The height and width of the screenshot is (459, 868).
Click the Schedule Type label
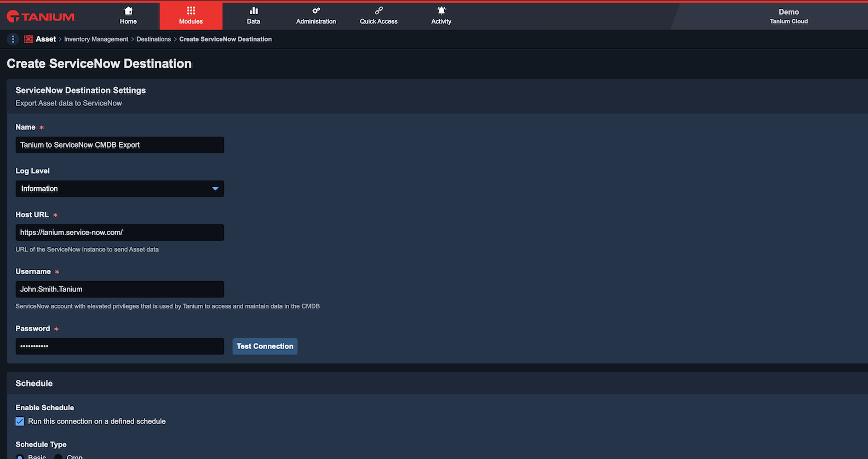41,445
